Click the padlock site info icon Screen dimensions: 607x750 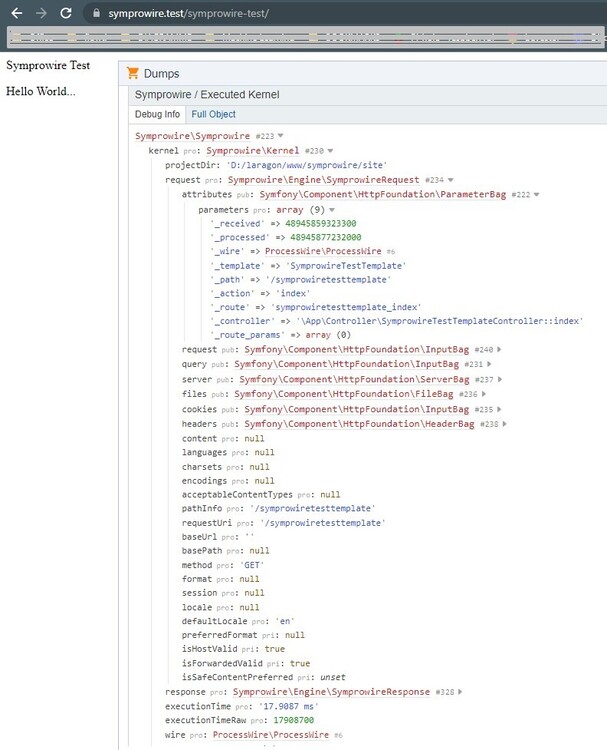(x=96, y=15)
